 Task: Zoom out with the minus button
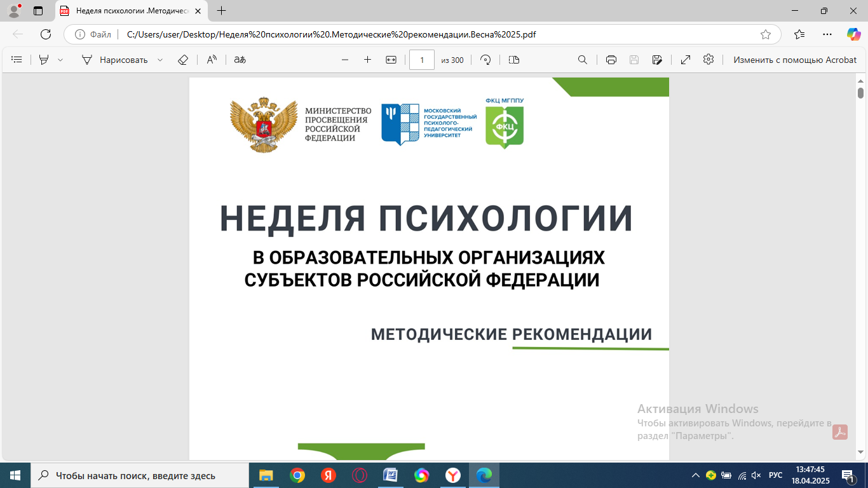(x=345, y=60)
